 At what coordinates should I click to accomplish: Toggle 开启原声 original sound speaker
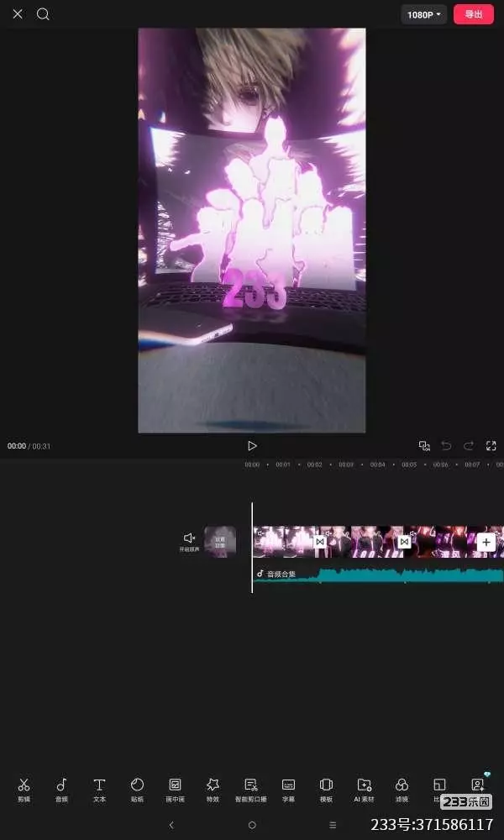click(x=189, y=542)
